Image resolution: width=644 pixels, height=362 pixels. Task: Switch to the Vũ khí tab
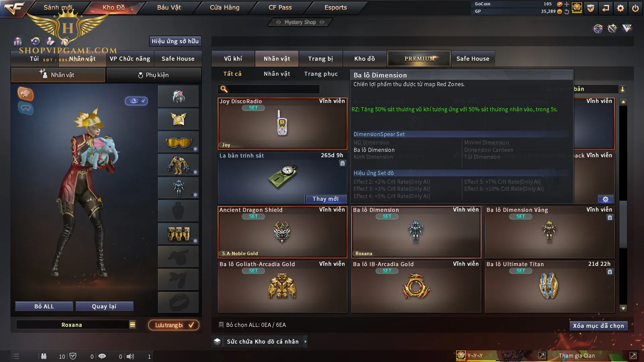point(233,59)
